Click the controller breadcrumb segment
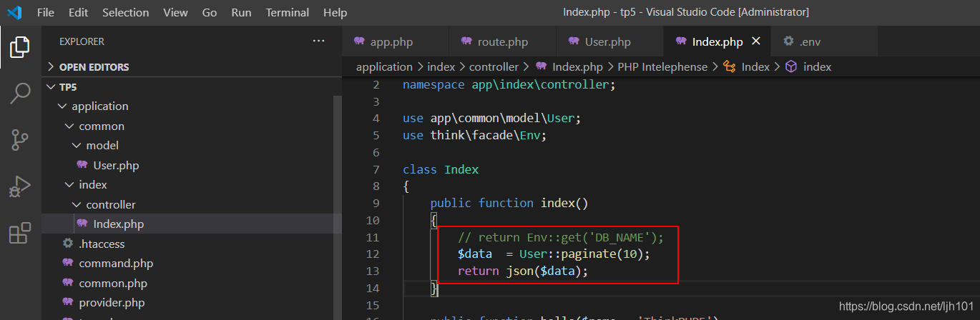This screenshot has height=320, width=980. click(x=494, y=66)
